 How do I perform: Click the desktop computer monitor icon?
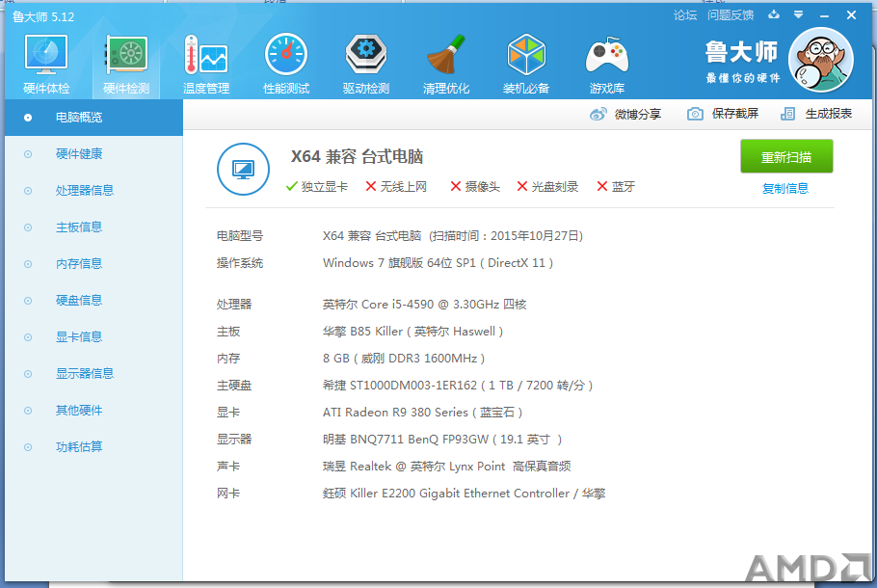(243, 169)
